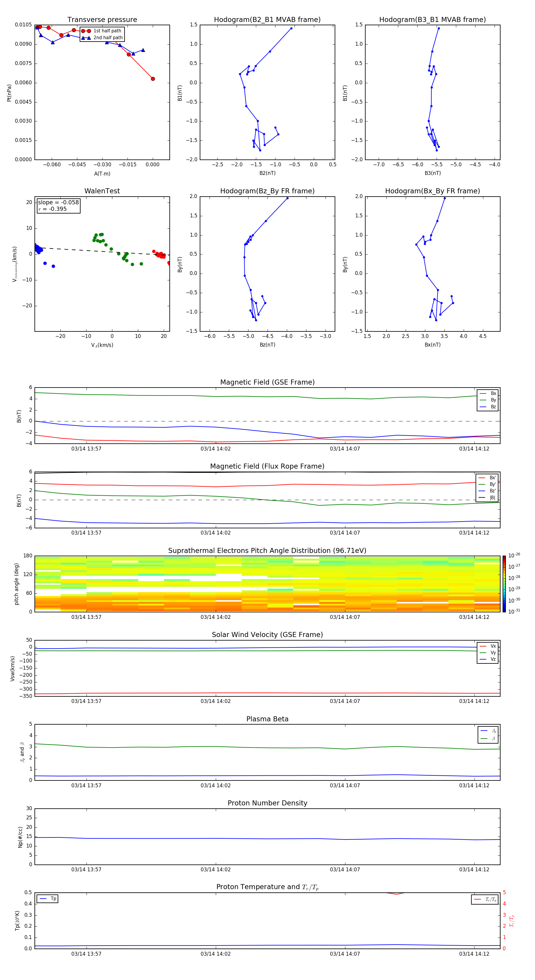Click the "Solar Wind Velocity (GSE Frame)" title
The height and width of the screenshot is (980, 535).
(267, 635)
